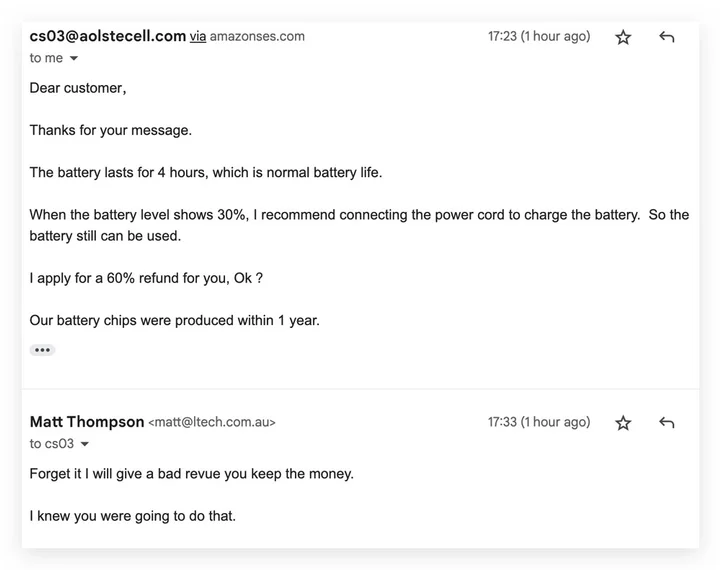Viewport: 720px width, 570px height.
Task: Expand recipient details next to "to me"
Action: click(x=73, y=59)
